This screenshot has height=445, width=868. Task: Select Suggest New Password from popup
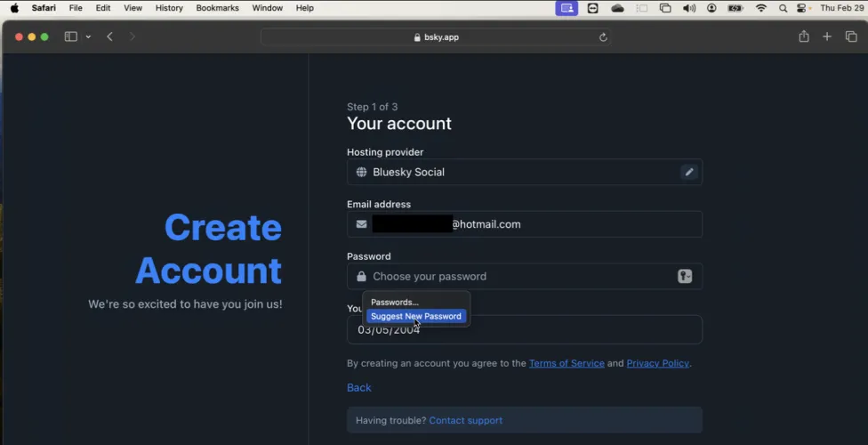coord(416,316)
